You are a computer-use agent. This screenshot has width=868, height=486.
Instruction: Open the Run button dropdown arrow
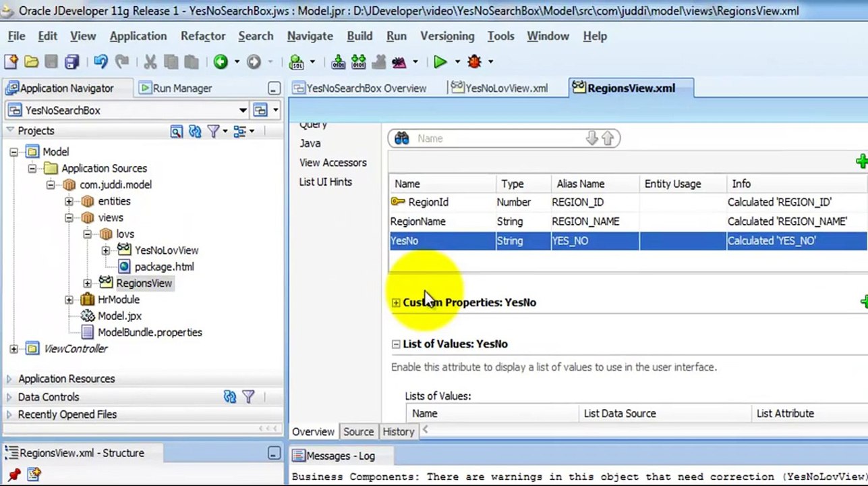(x=457, y=62)
